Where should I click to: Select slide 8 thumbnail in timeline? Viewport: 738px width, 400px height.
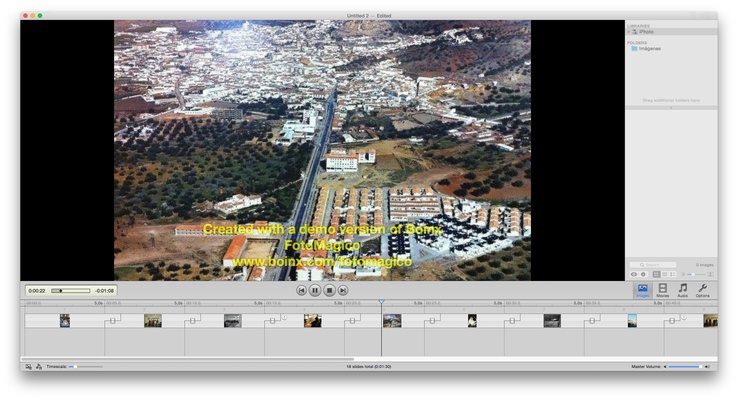tap(632, 320)
